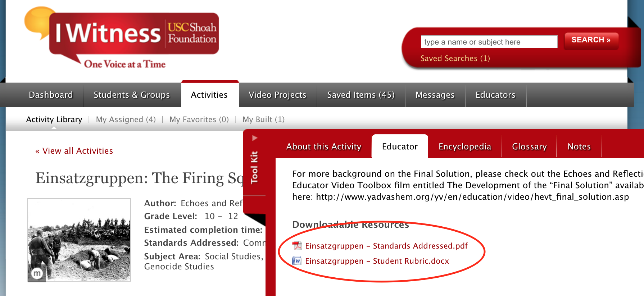The image size is (644, 296).
Task: Open the Encyclopedia tab
Action: click(x=465, y=147)
